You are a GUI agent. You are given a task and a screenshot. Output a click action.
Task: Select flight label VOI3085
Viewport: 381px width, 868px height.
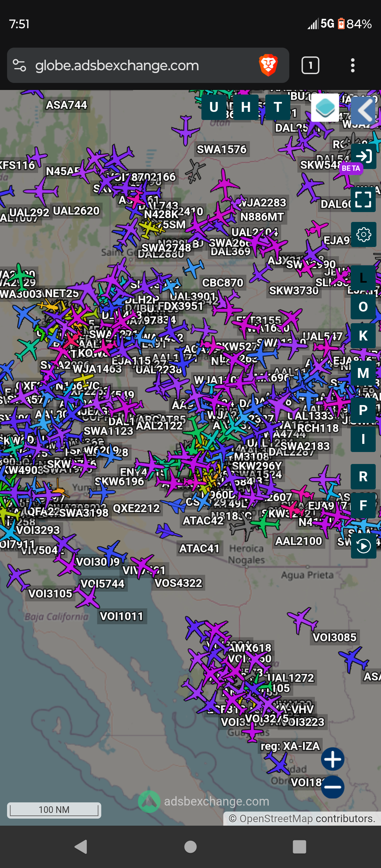pyautogui.click(x=334, y=637)
